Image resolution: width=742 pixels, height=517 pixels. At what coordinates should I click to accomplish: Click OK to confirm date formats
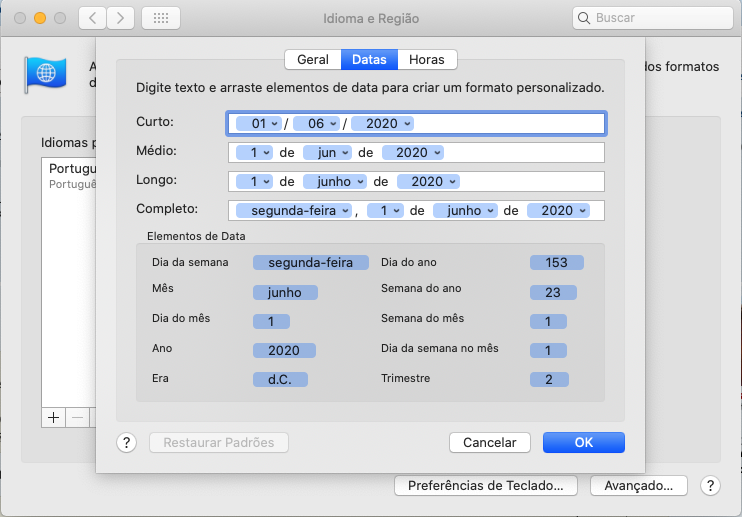(583, 442)
